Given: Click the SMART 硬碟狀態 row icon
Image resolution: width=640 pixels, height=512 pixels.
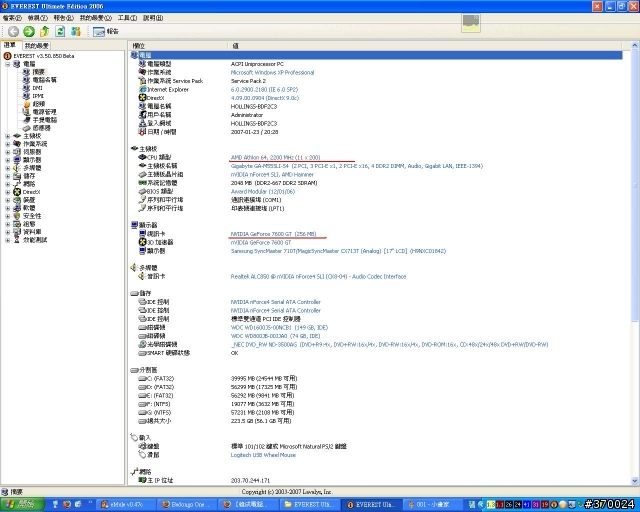Looking at the screenshot, I should (142, 353).
